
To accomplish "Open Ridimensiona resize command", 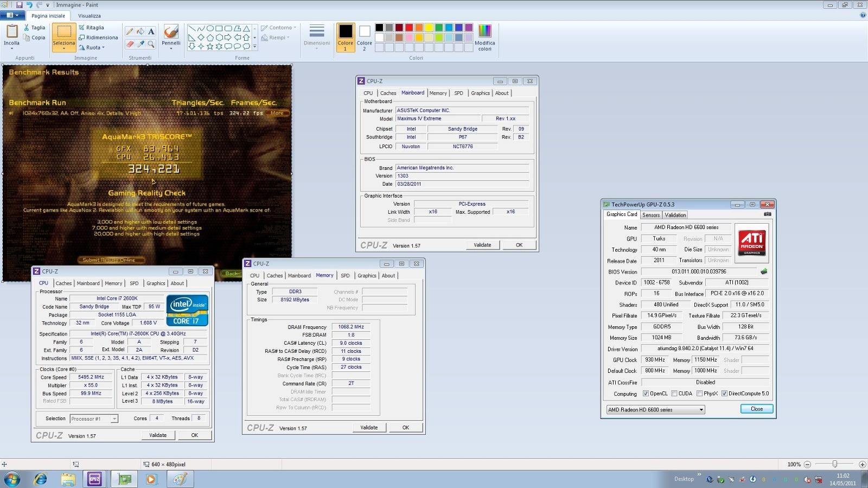I will tap(98, 37).
